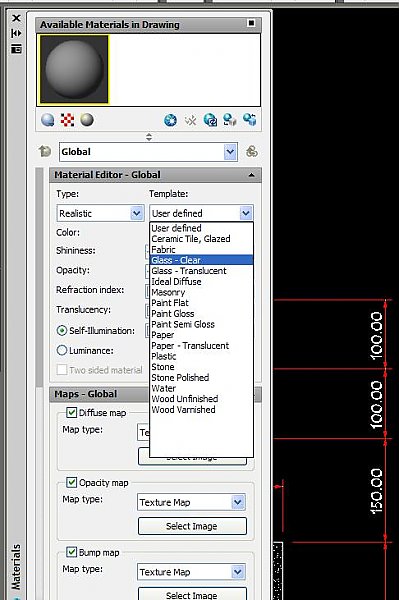399x600 pixels.
Task: Toggle the checkered underlay icon
Action: pos(67,120)
